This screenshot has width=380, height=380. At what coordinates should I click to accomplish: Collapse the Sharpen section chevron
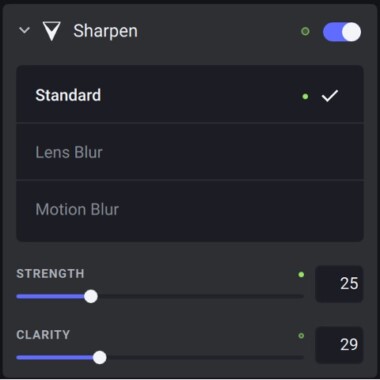(24, 31)
